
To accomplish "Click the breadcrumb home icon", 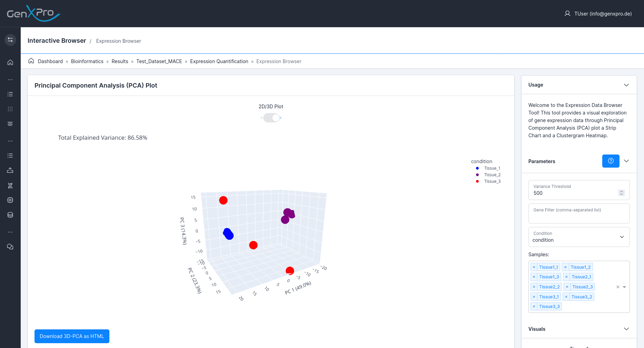I will 31,61.
